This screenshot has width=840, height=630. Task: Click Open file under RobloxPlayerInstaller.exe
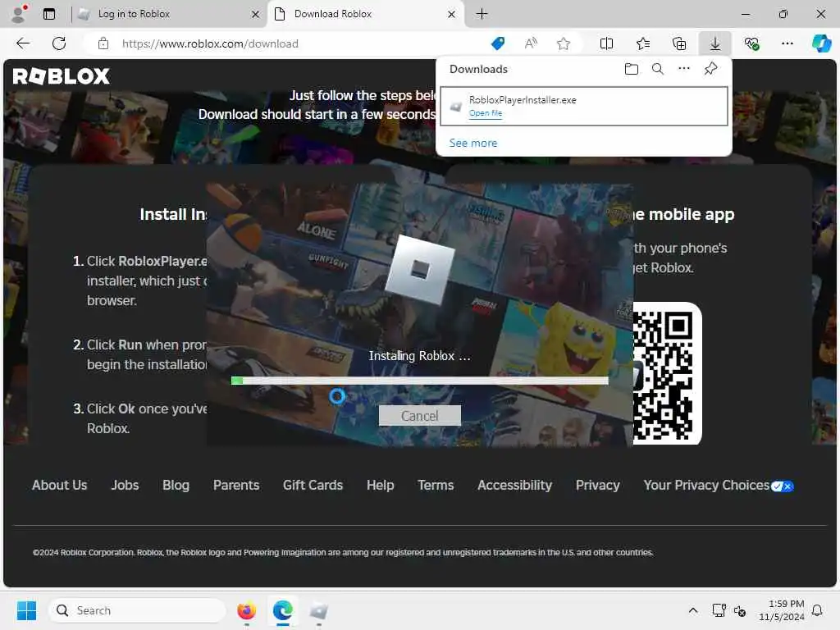[486, 113]
